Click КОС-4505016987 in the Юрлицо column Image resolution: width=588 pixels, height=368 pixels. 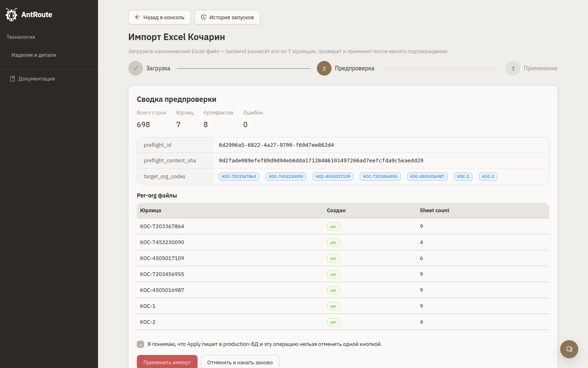click(x=162, y=290)
